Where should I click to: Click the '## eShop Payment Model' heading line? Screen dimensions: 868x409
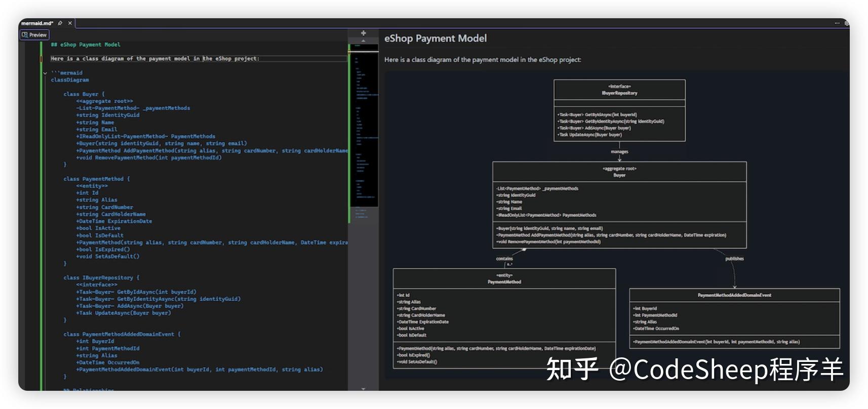pos(86,45)
